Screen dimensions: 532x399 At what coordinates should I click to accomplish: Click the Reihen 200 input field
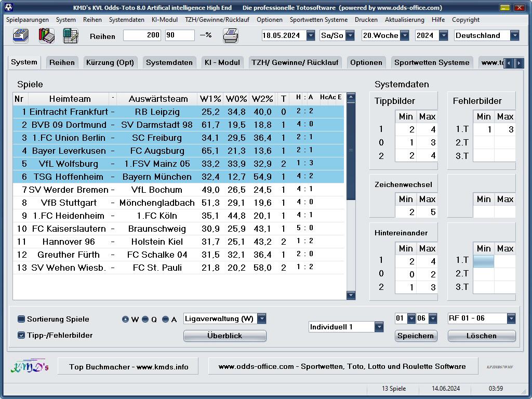tap(142, 35)
